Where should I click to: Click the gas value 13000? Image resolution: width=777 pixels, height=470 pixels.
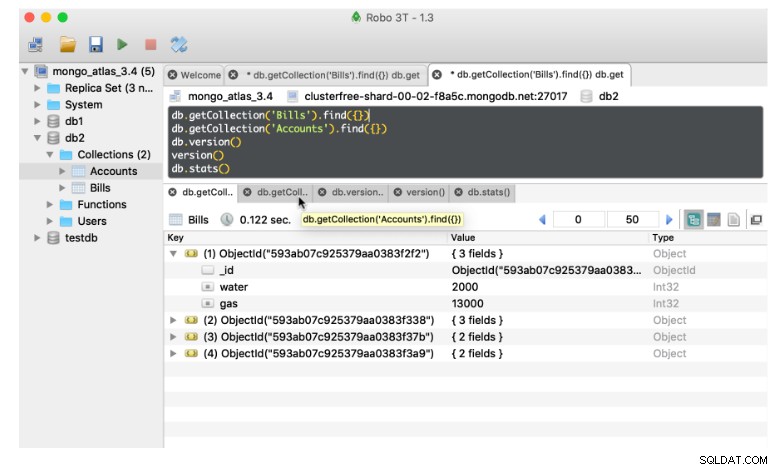[467, 303]
